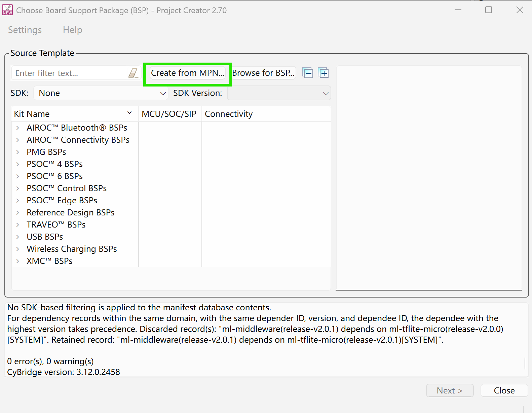532x413 pixels.
Task: Expand Wireless Charging BSPs category
Action: [x=17, y=249]
